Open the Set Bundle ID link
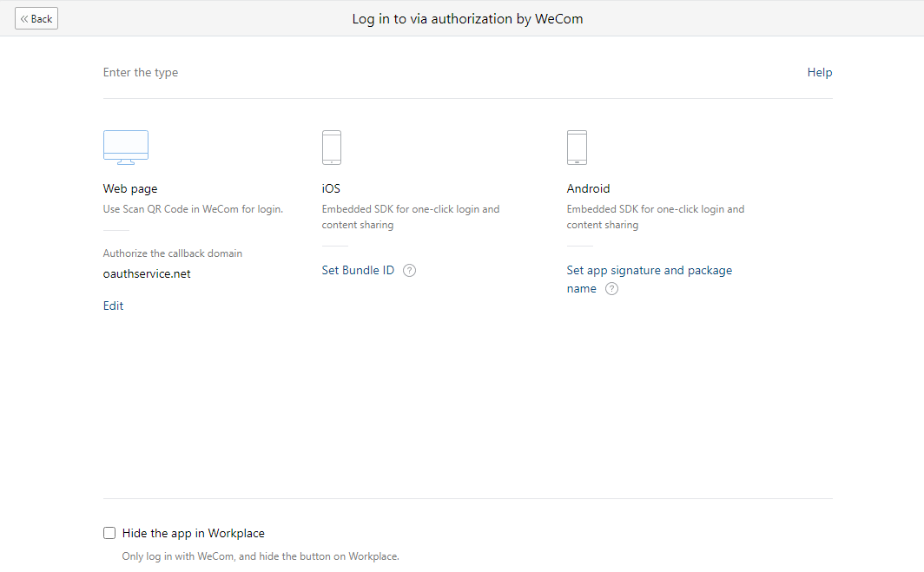This screenshot has width=924, height=572. pos(358,271)
